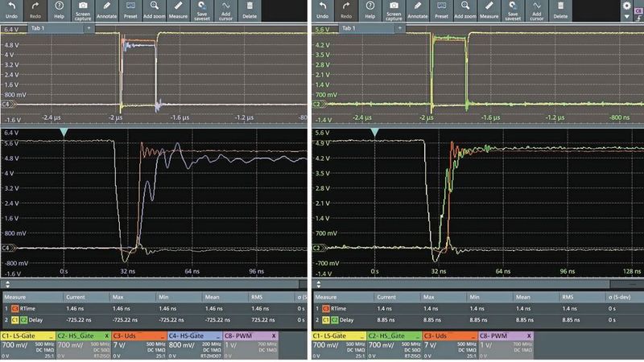Select Tab 1 in the right window

pos(366,28)
